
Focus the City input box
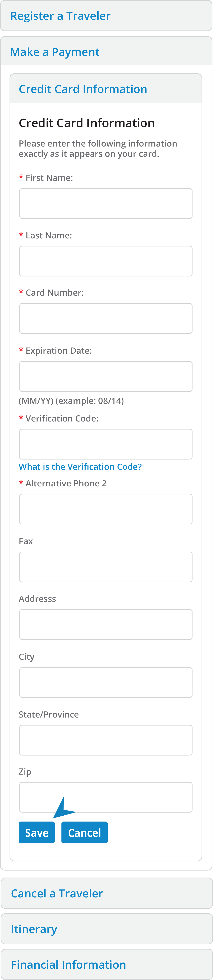pos(106,682)
